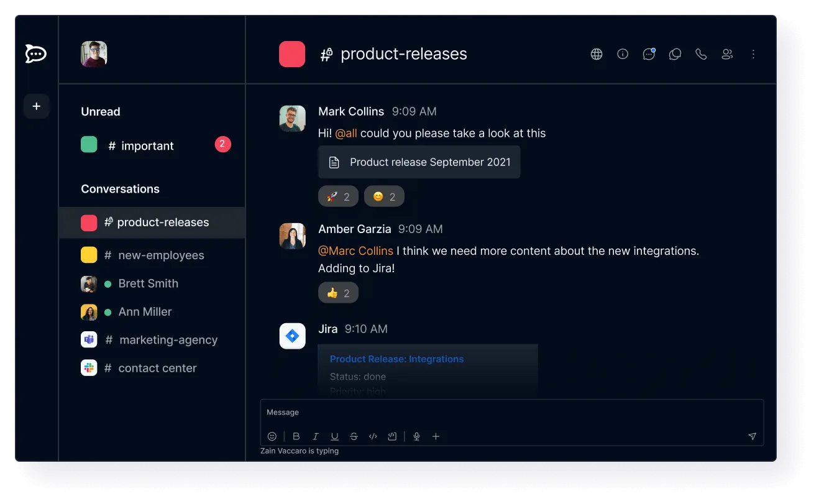
Task: Toggle bold formatting in the composer
Action: pos(296,436)
